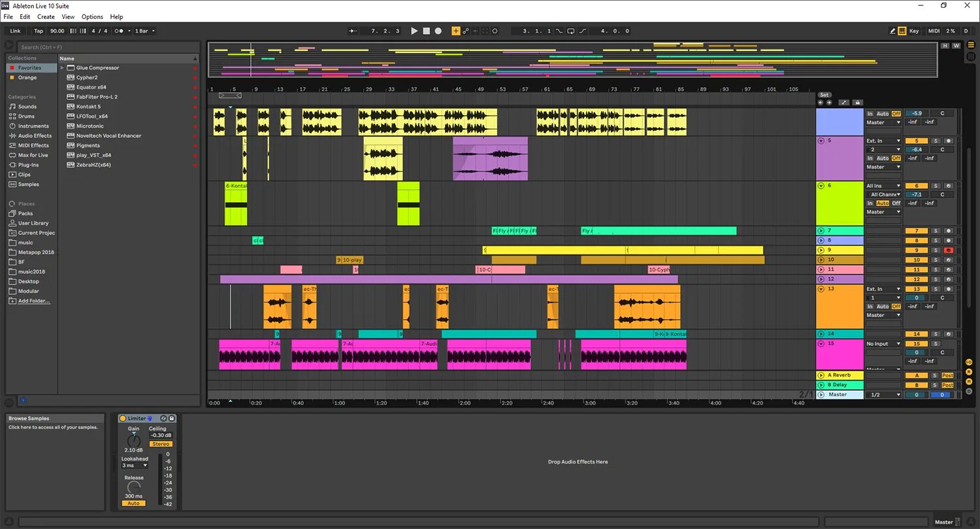Open track 6 All Ins input dropdown

click(x=883, y=186)
